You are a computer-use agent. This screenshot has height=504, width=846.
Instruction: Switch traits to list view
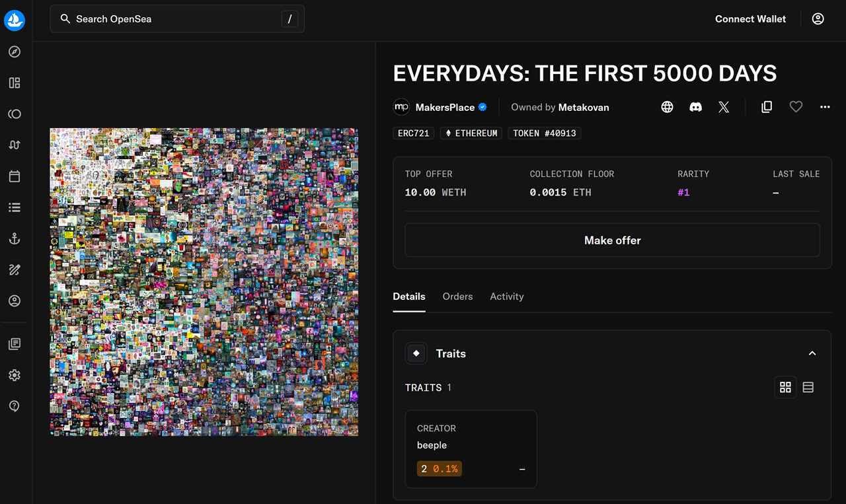pos(808,387)
